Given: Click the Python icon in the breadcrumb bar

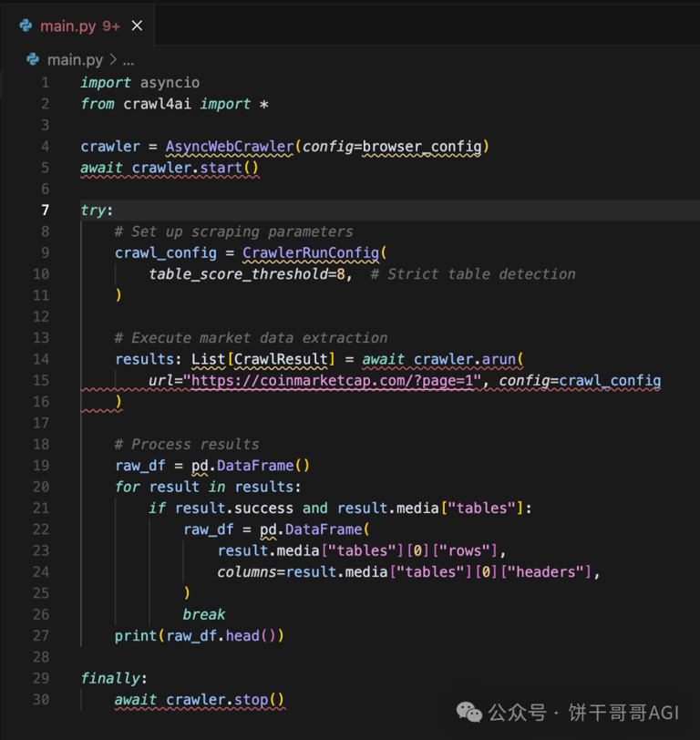Looking at the screenshot, I should click(34, 59).
